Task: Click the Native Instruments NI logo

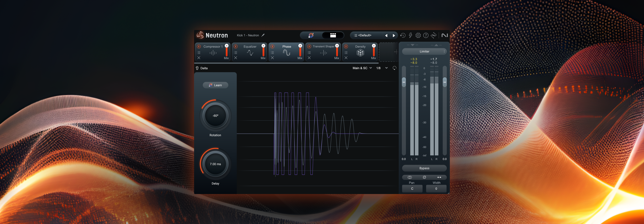Action: coord(445,35)
